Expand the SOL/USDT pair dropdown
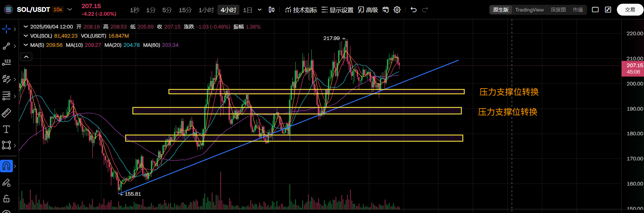This screenshot has width=644, height=213. click(70, 9)
